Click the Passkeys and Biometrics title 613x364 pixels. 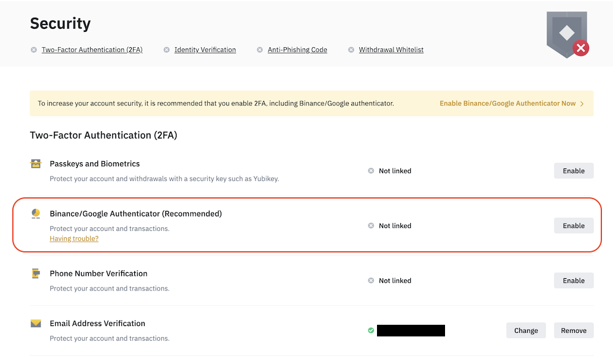pos(94,164)
